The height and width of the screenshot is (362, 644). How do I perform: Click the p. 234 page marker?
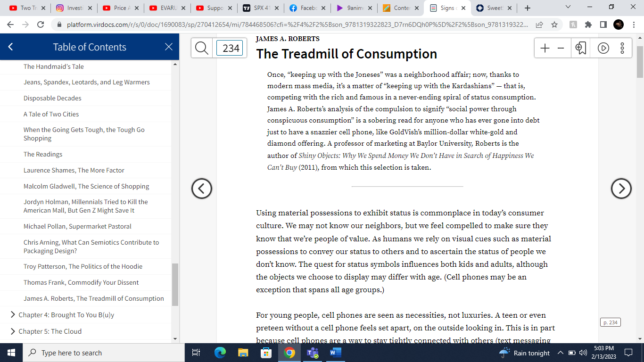[610, 322]
